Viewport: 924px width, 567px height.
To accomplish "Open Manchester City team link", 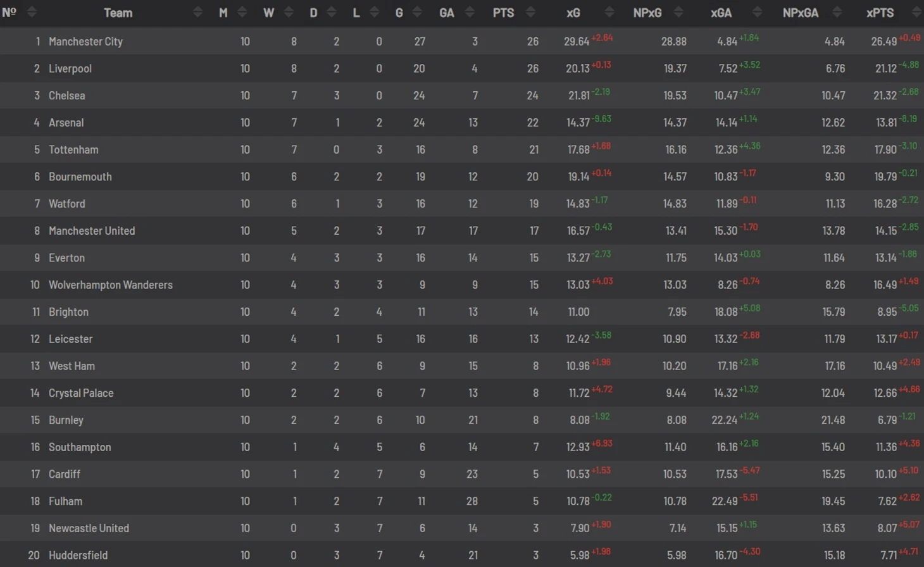I will [x=85, y=41].
